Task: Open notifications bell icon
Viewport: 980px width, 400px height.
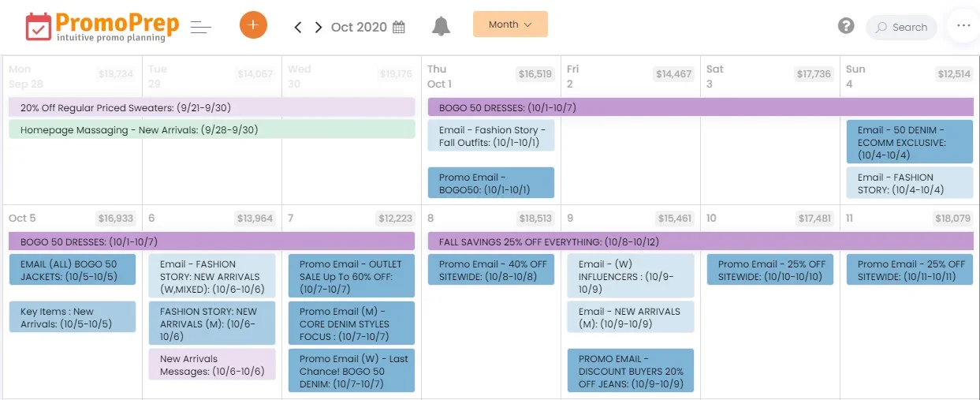Action: pos(441,27)
